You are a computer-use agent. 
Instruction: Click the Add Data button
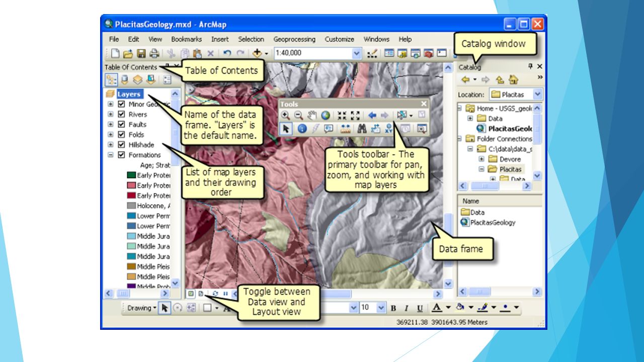click(258, 53)
